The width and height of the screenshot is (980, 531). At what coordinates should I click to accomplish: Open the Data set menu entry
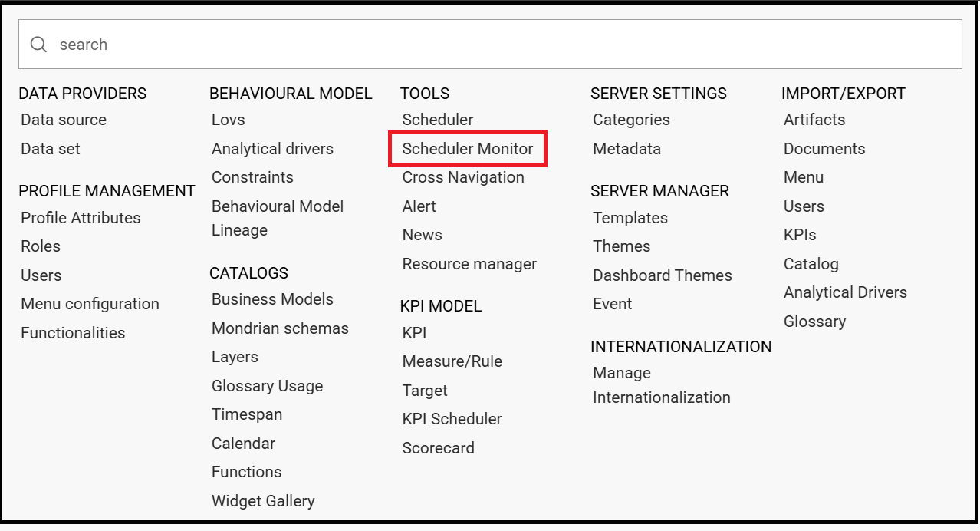51,149
